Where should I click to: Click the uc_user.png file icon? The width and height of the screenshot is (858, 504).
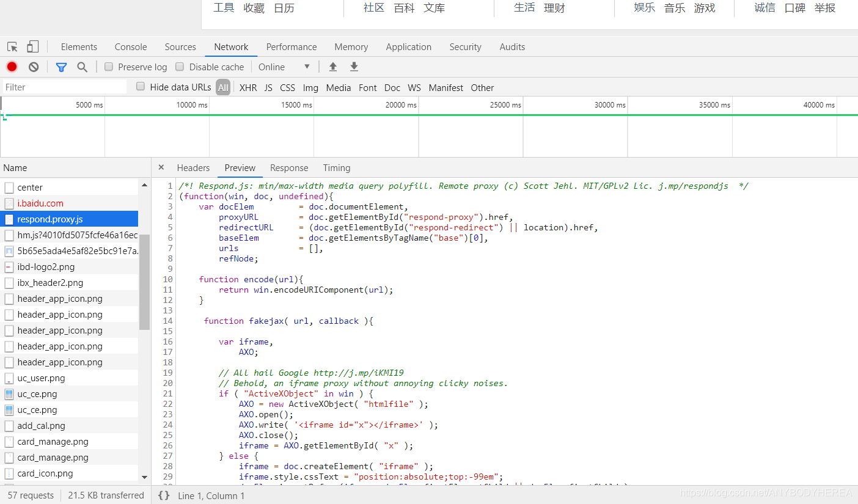click(x=9, y=378)
